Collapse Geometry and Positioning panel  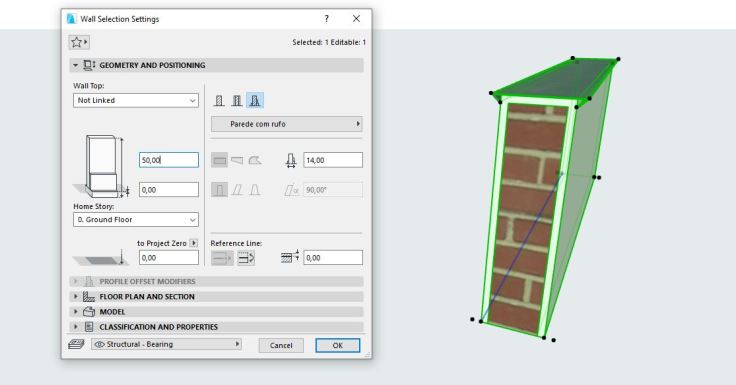(x=76, y=65)
